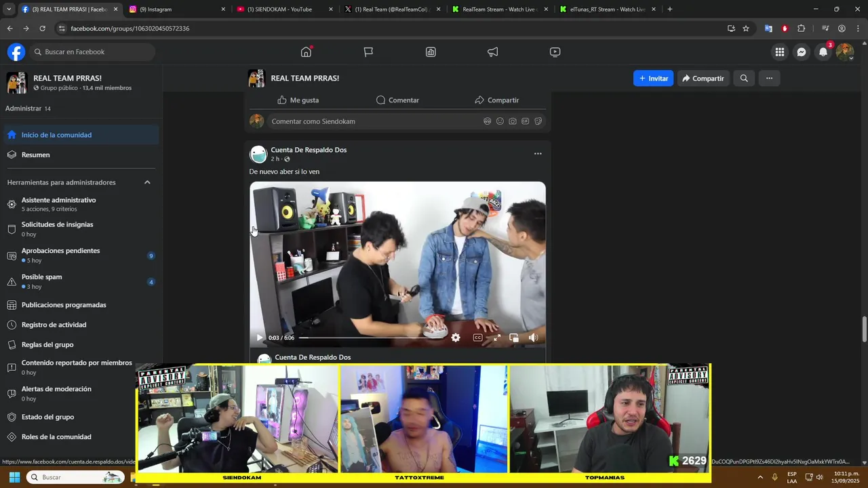Switch to SIENDOKAM YouTube tab
868x488 pixels.
tap(283, 9)
